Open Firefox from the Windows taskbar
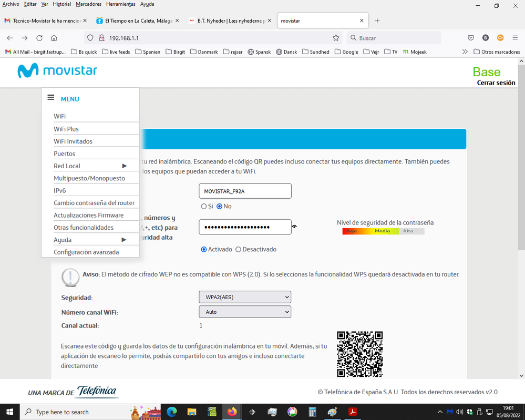The image size is (525, 420). (x=232, y=412)
